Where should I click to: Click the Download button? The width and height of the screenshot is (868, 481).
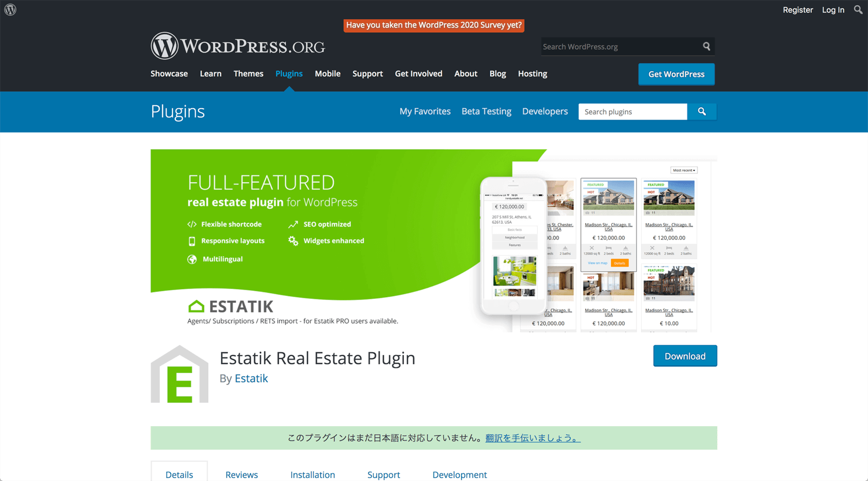pos(685,356)
